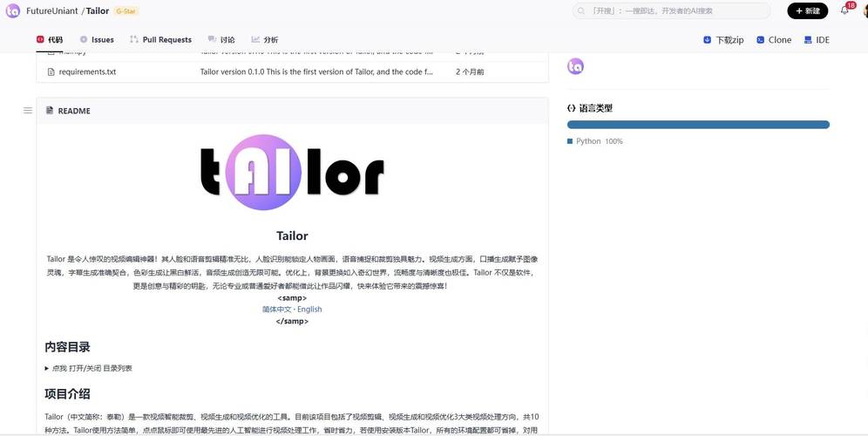This screenshot has height=436, width=868.
Task: Open the IDE button
Action: pos(817,40)
